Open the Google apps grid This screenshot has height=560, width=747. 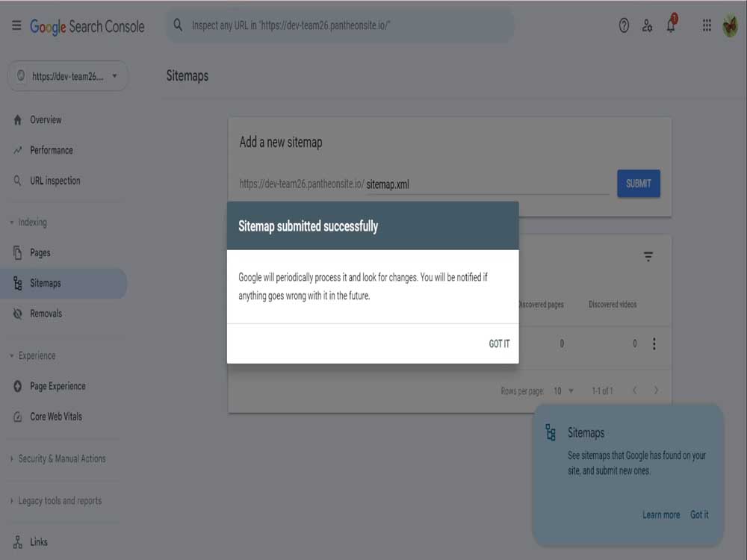[x=707, y=25]
